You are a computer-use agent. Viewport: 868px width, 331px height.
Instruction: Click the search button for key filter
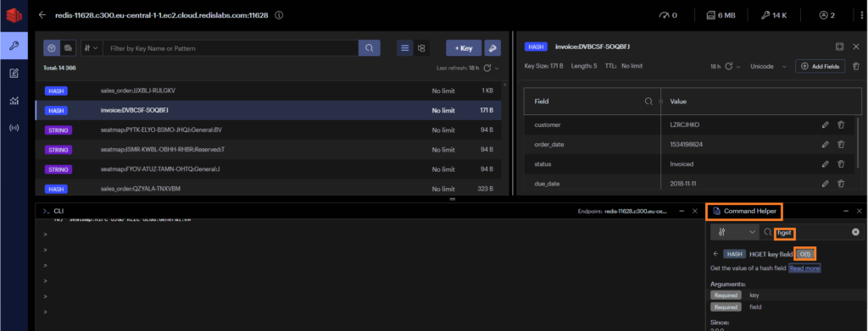370,48
